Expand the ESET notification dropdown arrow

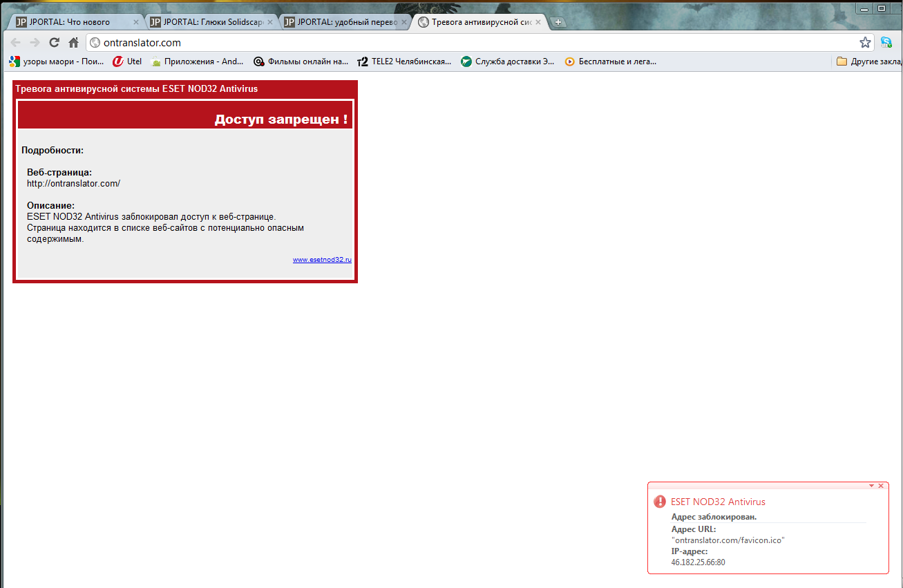coord(871,486)
